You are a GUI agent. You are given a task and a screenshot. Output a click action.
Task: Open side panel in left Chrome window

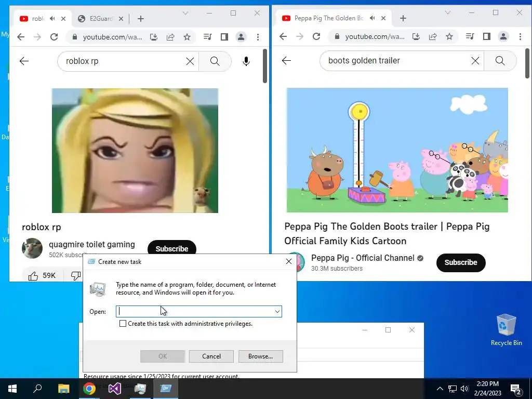(224, 37)
